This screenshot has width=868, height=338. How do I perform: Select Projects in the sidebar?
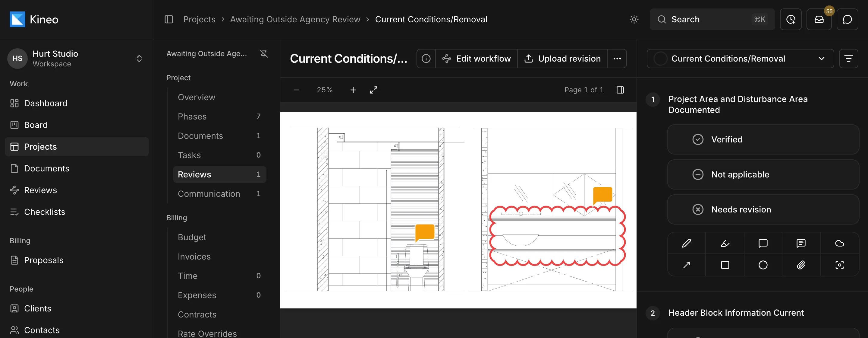pos(77,146)
